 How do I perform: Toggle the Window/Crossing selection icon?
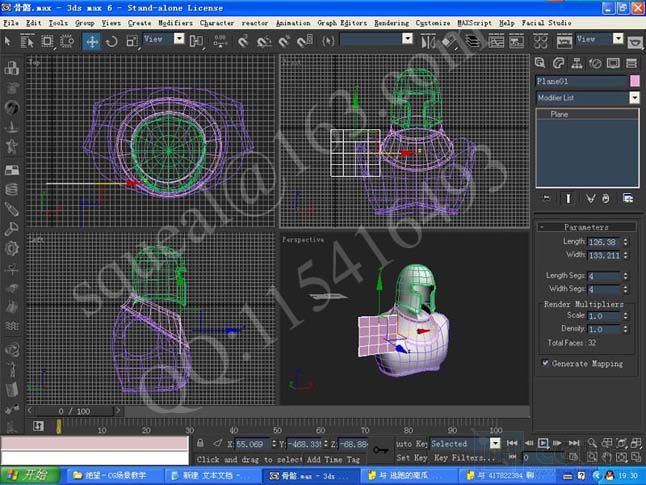click(67, 41)
